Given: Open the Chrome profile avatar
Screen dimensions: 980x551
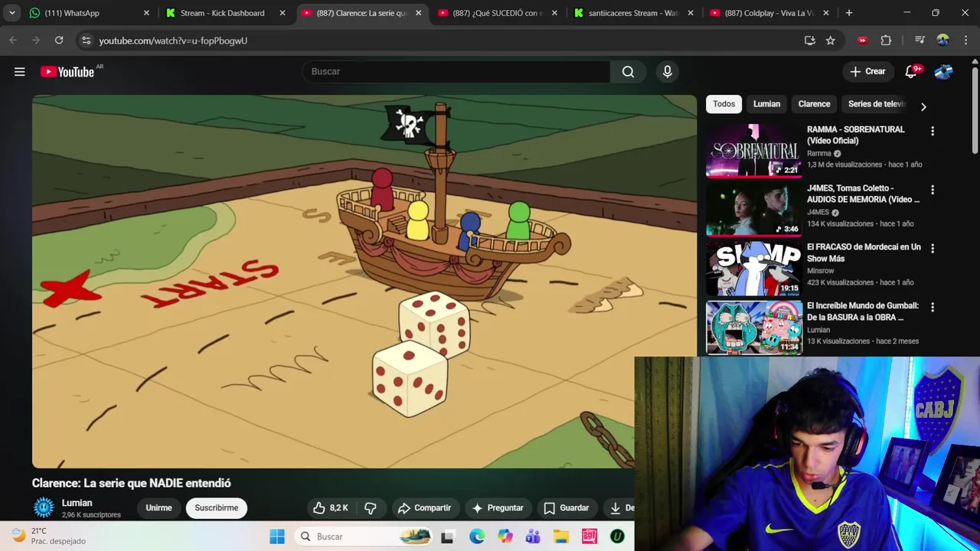Looking at the screenshot, I should [943, 41].
